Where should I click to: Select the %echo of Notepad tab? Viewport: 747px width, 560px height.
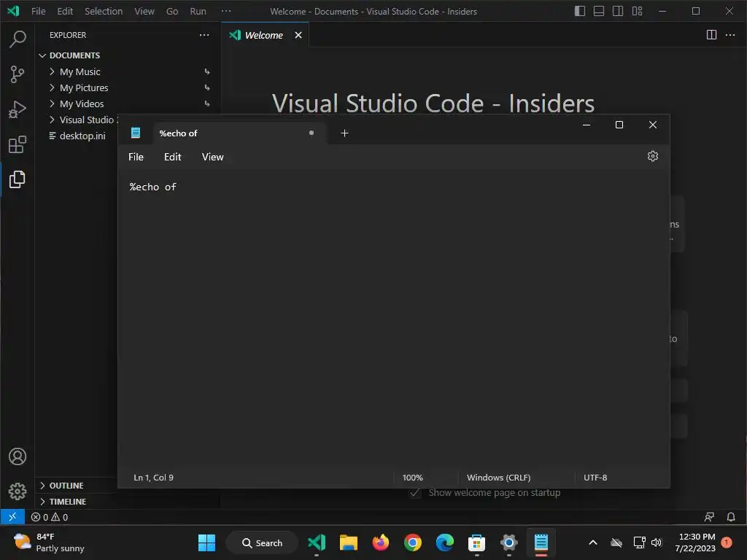[x=239, y=133]
